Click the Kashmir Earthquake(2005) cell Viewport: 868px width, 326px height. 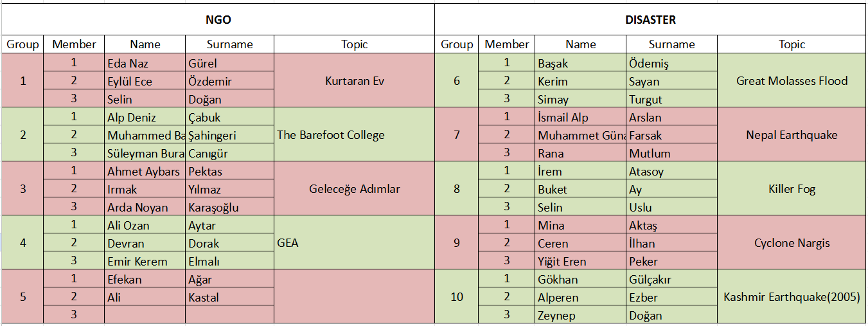pyautogui.click(x=792, y=297)
